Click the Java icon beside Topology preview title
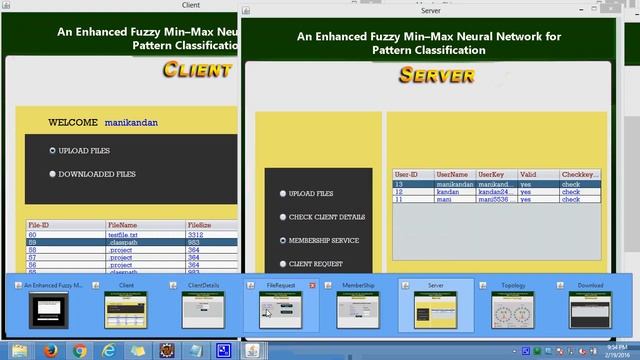The height and width of the screenshot is (360, 640). click(x=483, y=285)
